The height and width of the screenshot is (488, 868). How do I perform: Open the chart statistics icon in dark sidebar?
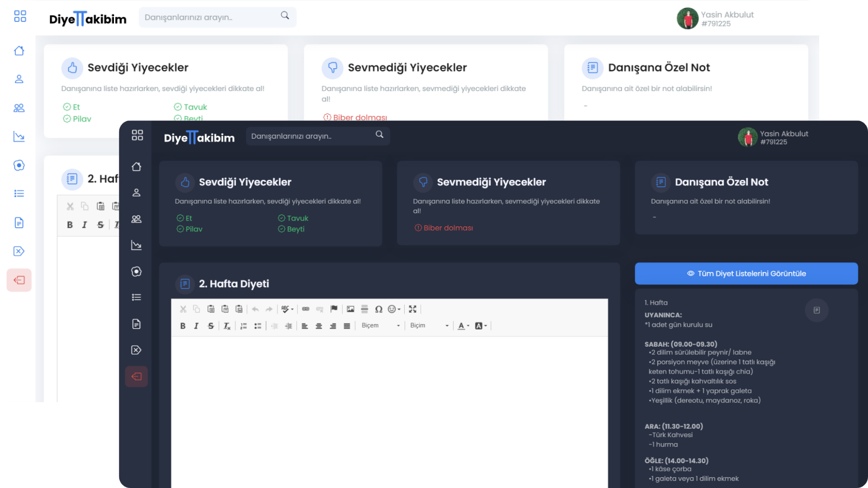136,245
